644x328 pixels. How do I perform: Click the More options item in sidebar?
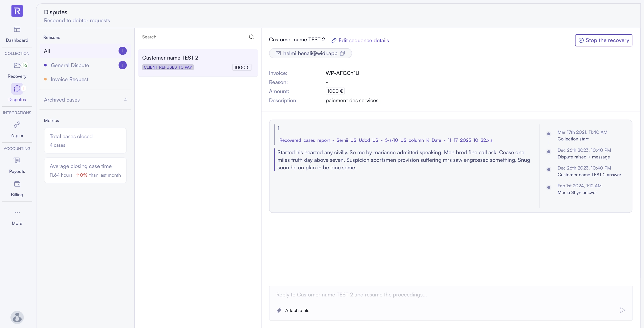17,217
